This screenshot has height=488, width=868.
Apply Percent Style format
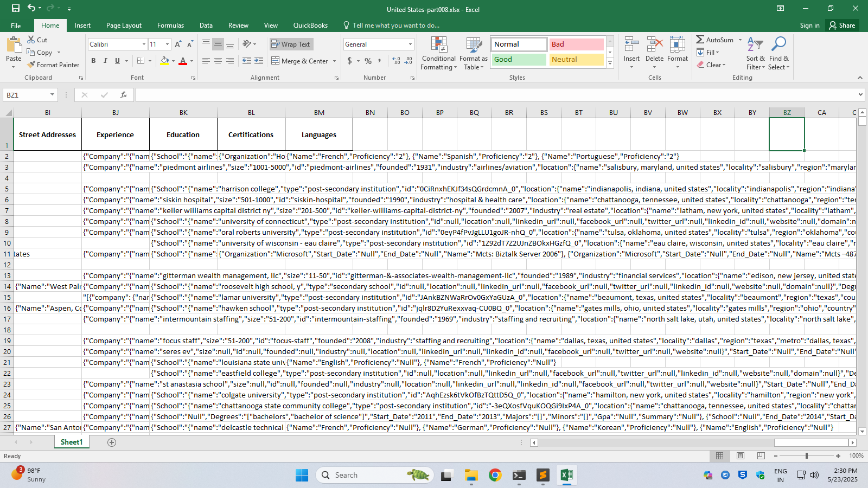pyautogui.click(x=368, y=61)
